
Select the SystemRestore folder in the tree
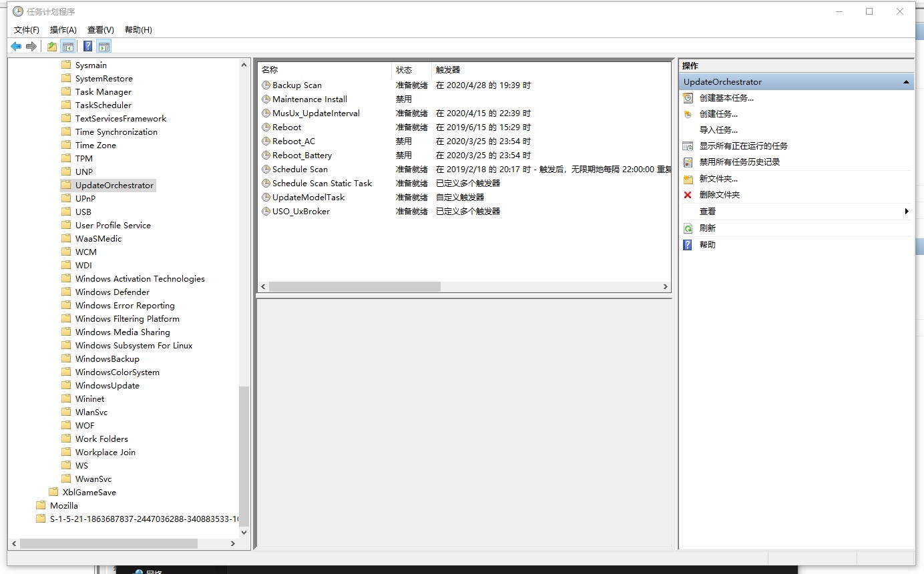(x=103, y=78)
